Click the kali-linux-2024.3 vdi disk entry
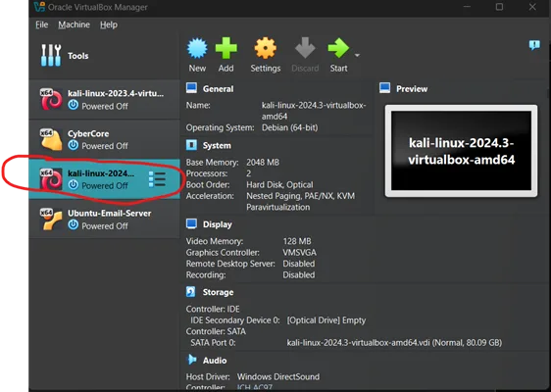 coord(394,342)
